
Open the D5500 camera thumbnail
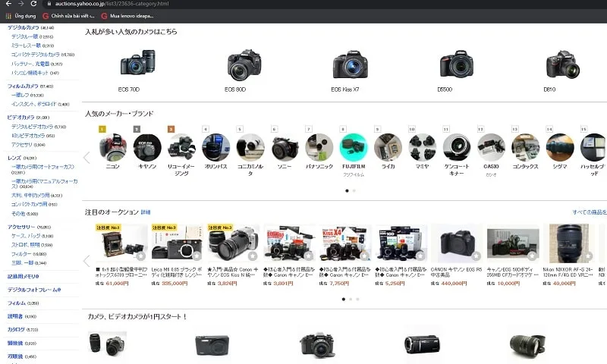tap(457, 64)
